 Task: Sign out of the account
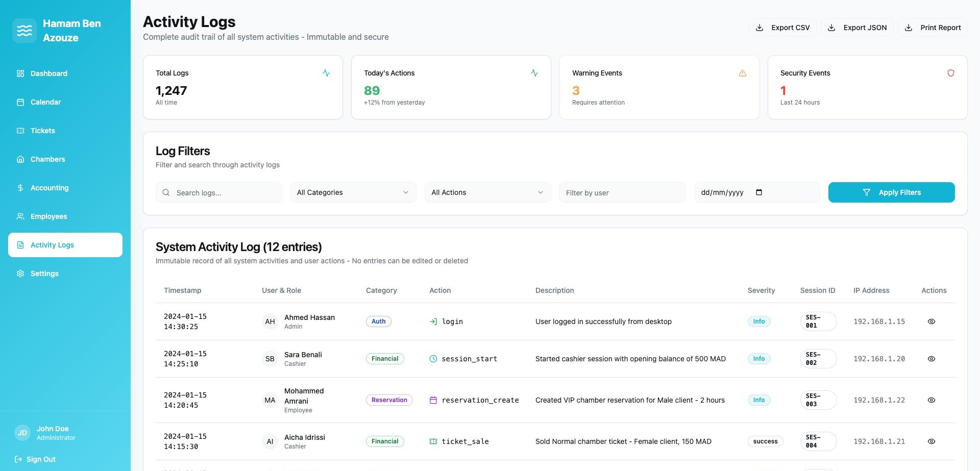click(x=36, y=459)
